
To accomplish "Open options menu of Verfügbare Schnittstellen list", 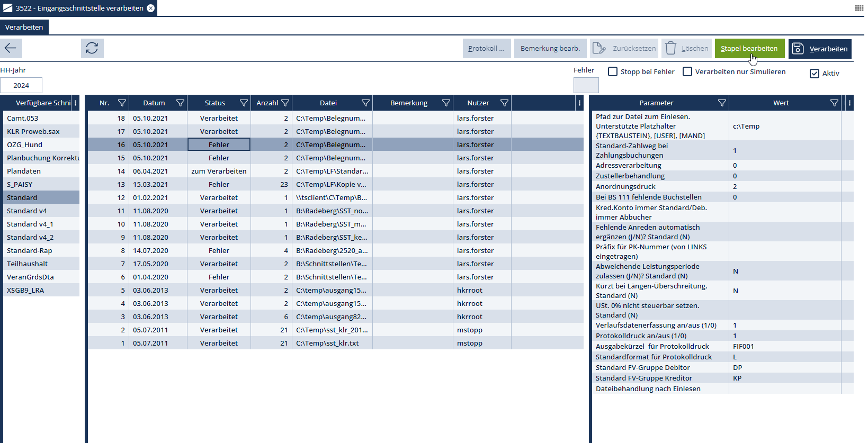I will coord(76,103).
